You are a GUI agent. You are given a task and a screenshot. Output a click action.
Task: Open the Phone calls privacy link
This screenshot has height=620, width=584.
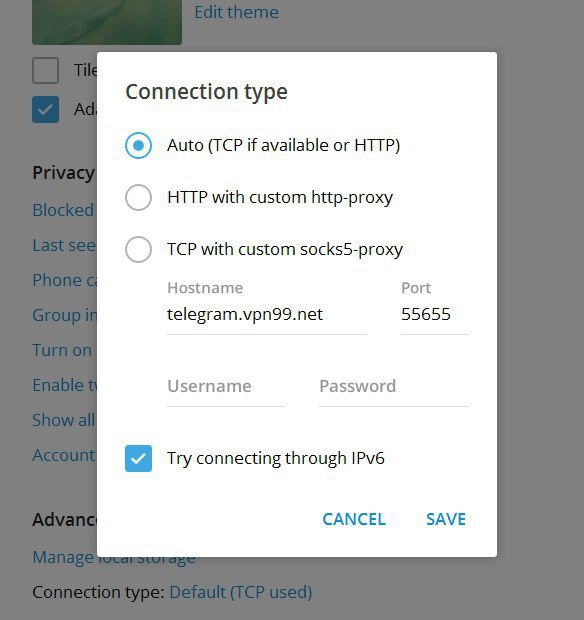click(x=65, y=280)
